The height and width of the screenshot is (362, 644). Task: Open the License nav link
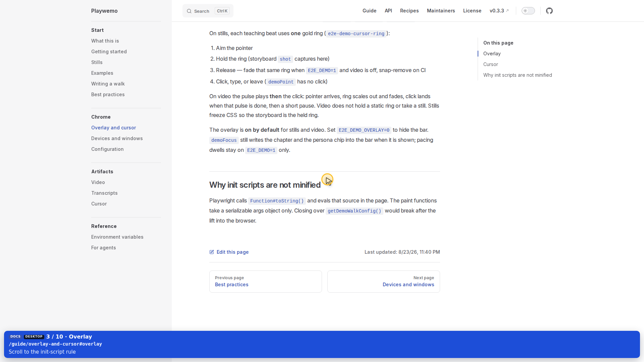pyautogui.click(x=472, y=11)
